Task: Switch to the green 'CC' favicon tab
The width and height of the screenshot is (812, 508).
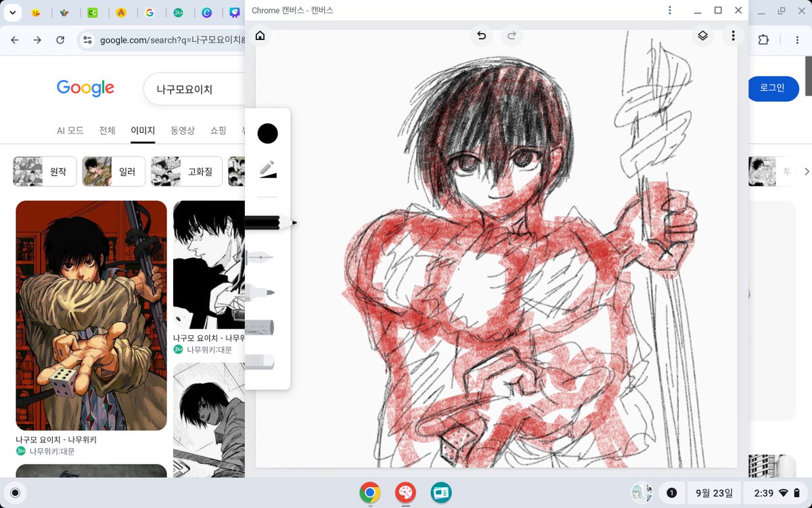Action: [93, 13]
